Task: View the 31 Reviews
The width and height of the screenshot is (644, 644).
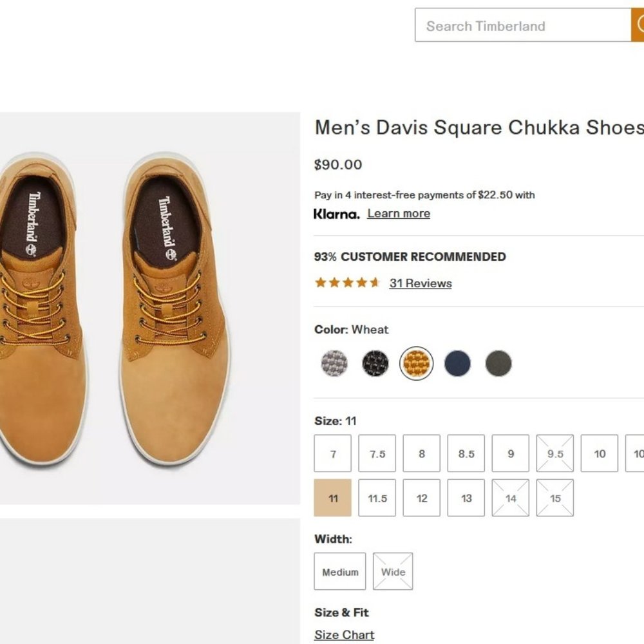Action: pyautogui.click(x=421, y=283)
